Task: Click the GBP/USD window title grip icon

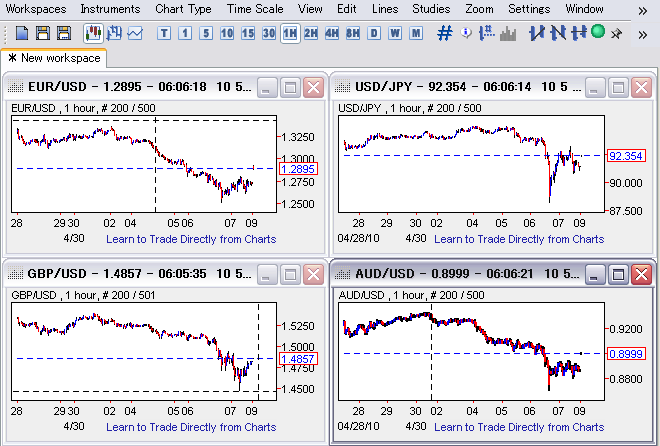Action: (x=16, y=274)
